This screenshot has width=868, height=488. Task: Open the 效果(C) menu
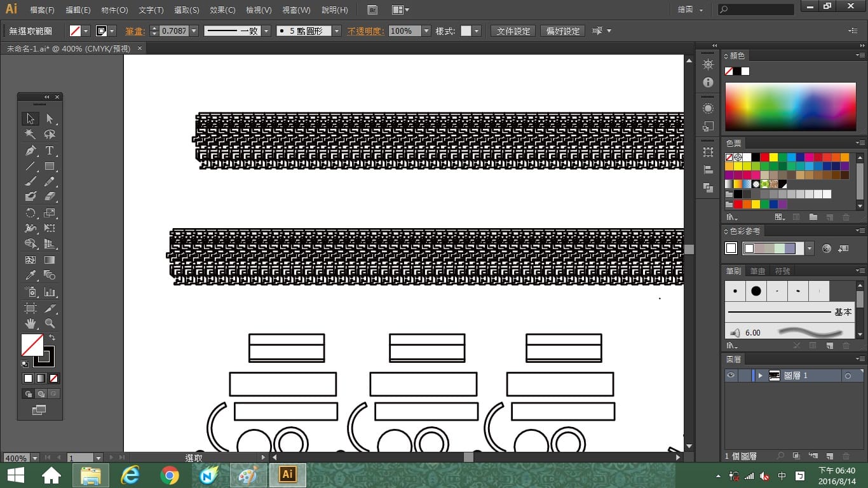tap(222, 10)
